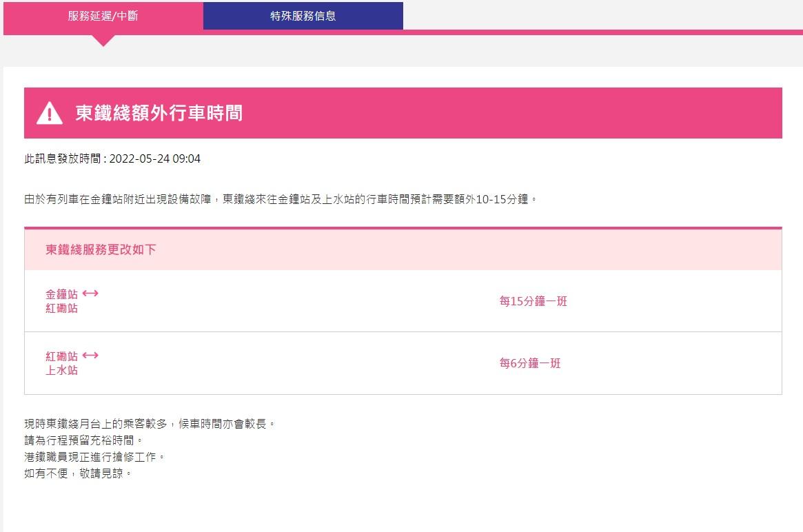Click the paragraph describing the 金鐘站 equipment fault
Screen dimensions: 803x532
[280, 199]
